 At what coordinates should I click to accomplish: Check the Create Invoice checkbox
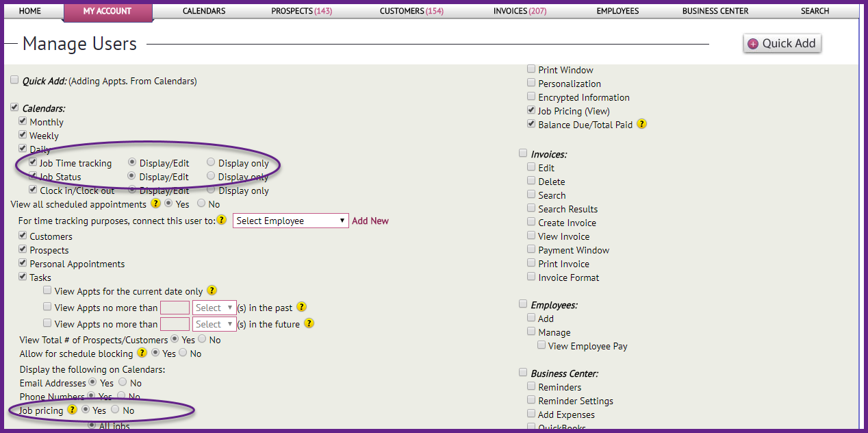[x=531, y=222]
